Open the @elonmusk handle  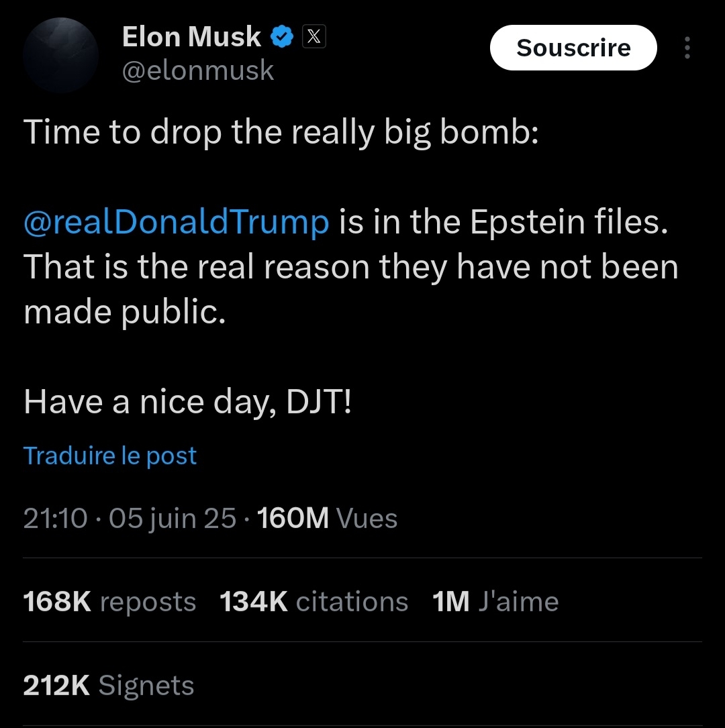point(198,70)
